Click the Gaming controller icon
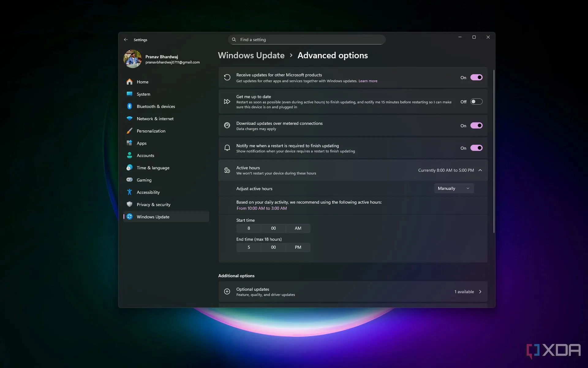This screenshot has width=588, height=368. click(130, 180)
